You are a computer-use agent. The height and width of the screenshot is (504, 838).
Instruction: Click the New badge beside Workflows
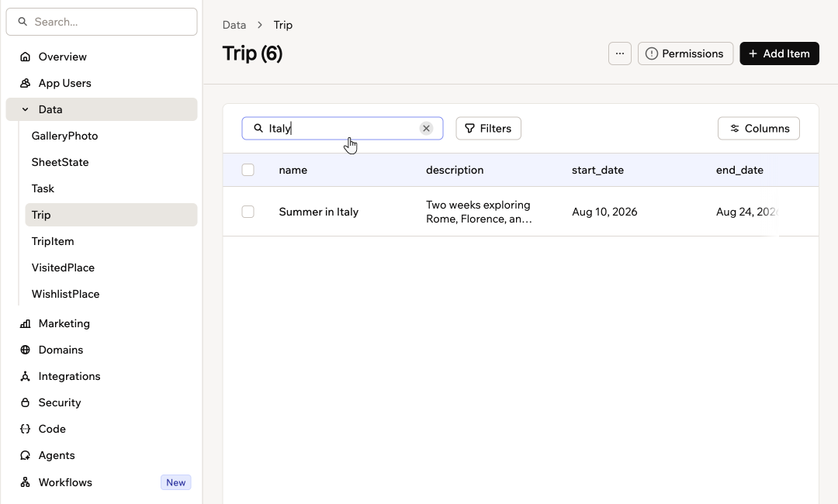pos(176,482)
